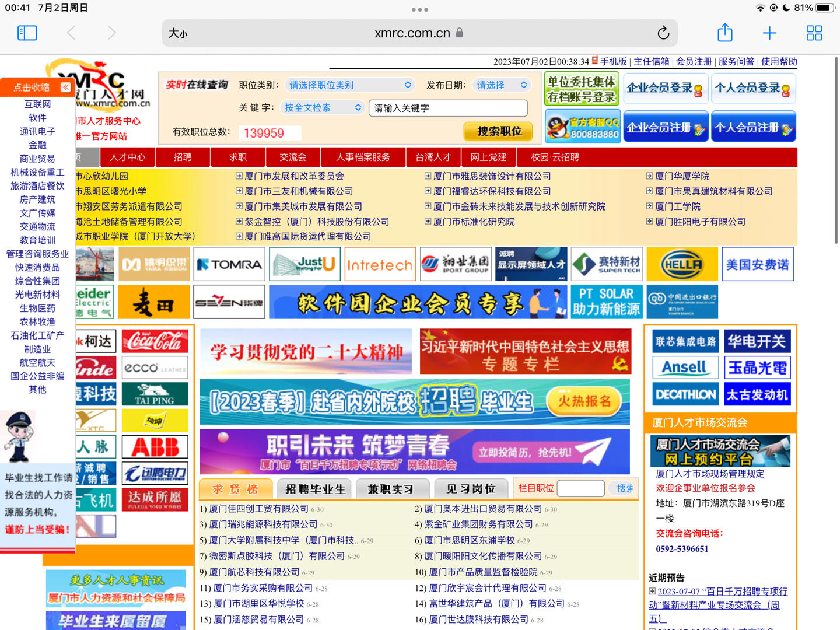The height and width of the screenshot is (630, 840).
Task: Click 个人会员登录 button
Action: pos(754,89)
